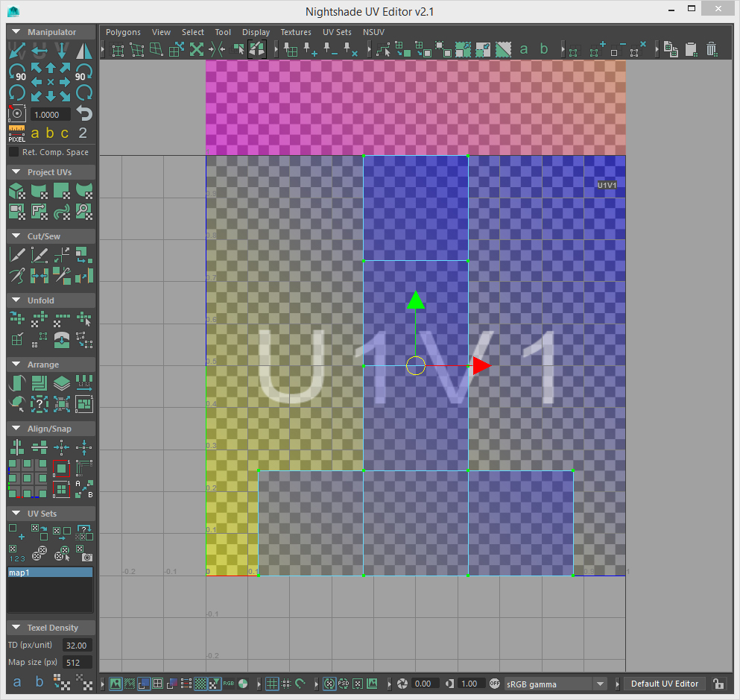Enable the Ret. Comp. Space checkbox
Viewport: 740px width, 700px height.
[x=13, y=152]
